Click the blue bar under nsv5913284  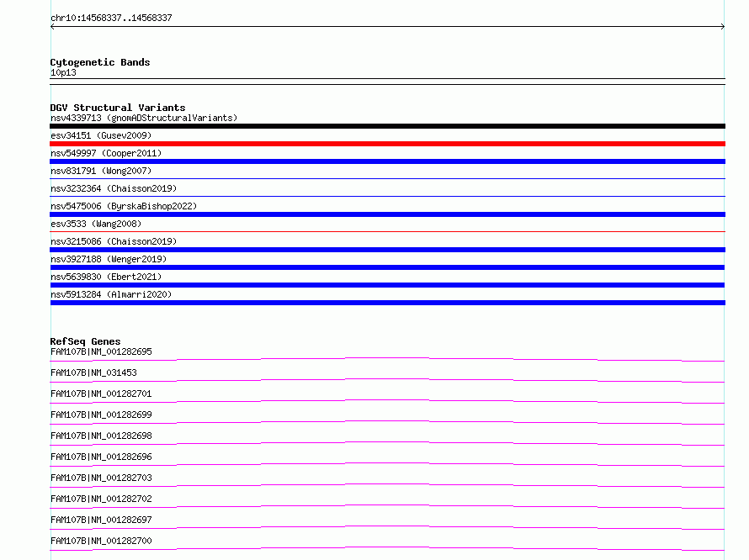pos(387,303)
